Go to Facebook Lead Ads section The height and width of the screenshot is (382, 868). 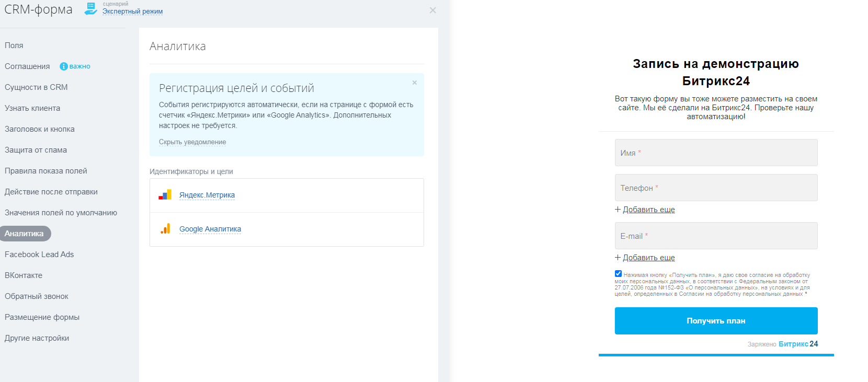pos(39,254)
